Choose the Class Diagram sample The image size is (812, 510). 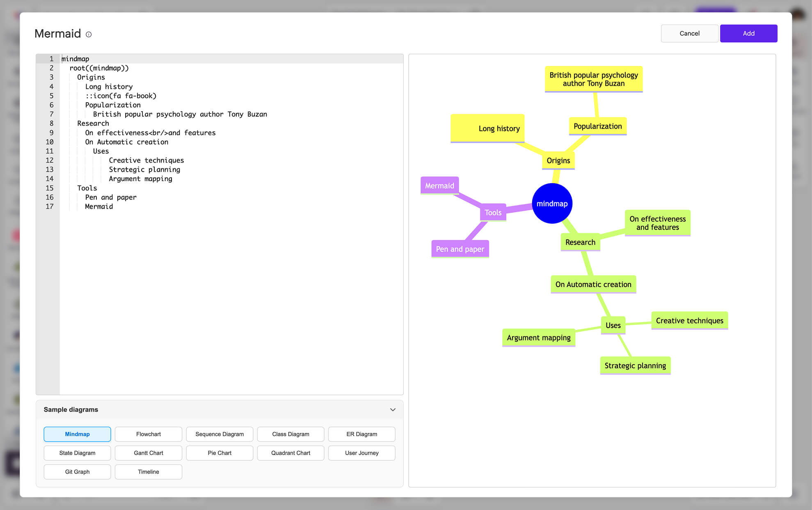click(290, 434)
